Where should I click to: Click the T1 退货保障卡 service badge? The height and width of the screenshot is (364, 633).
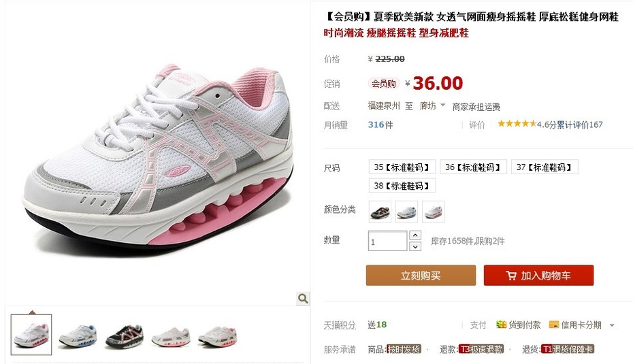[568, 349]
